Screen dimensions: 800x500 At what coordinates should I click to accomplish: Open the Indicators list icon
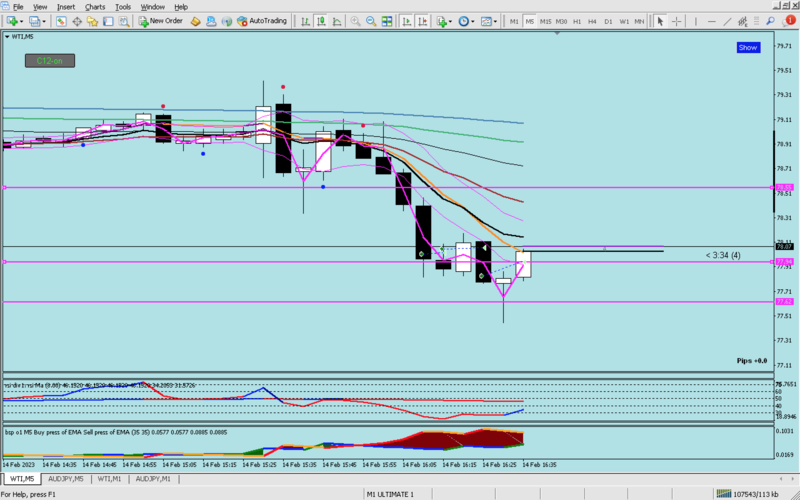pos(441,21)
